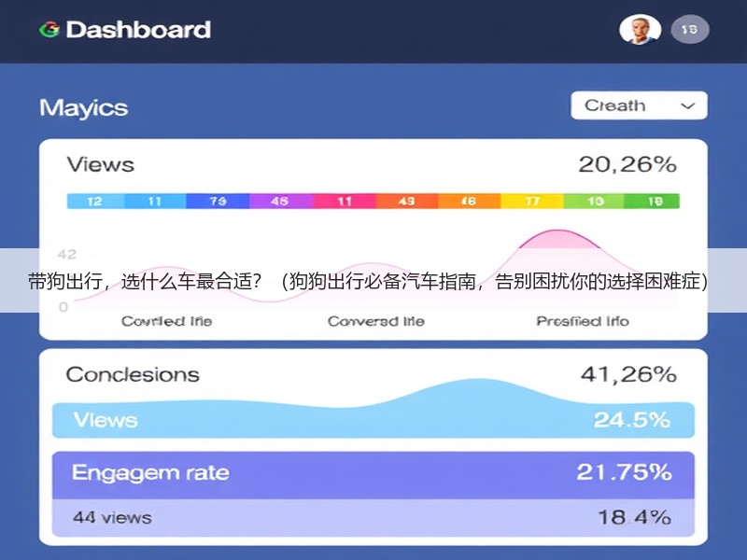Select the Engagem rate row
This screenshot has height=560, width=747.
pos(373,475)
